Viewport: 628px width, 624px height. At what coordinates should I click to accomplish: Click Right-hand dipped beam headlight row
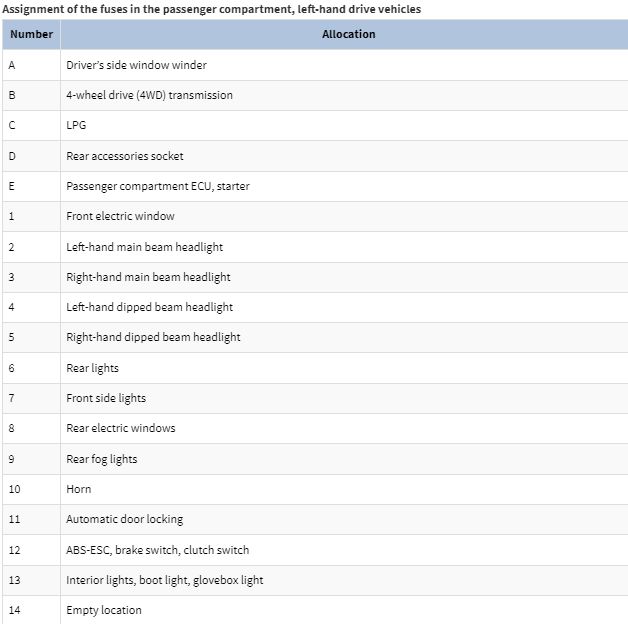(153, 337)
